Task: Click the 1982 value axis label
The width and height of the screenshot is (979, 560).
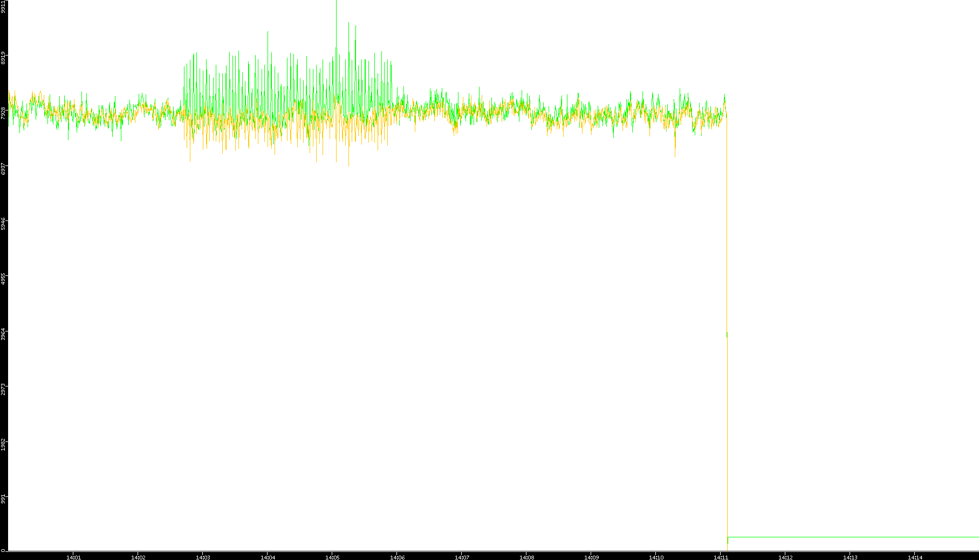Action: 3,445
